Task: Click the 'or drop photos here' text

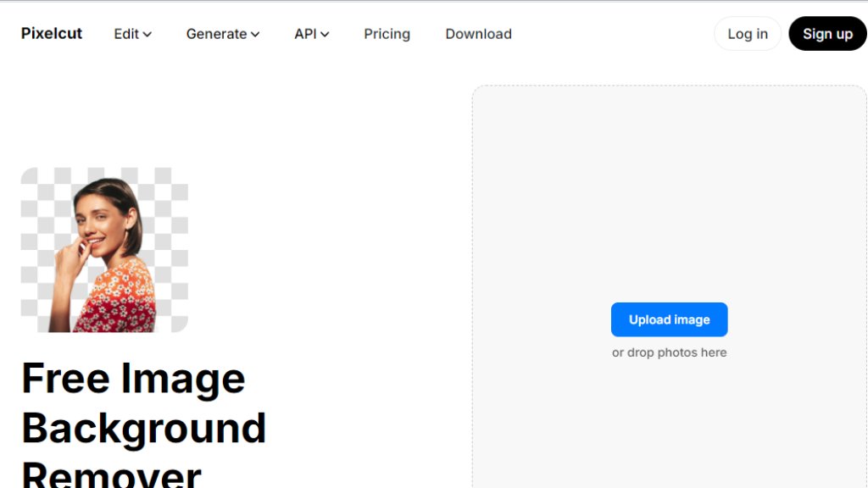Action: click(669, 352)
